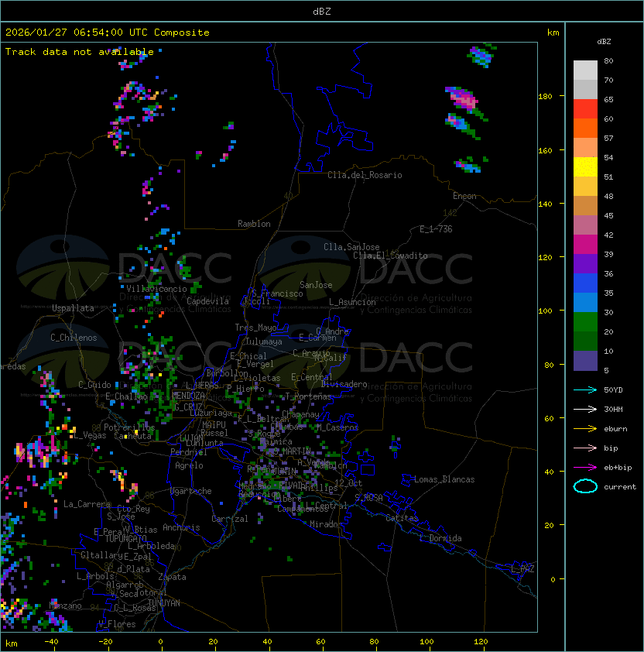Screen dimensions: 644x652
Task: Pick the dark orange swatch in dBZ scale
Action: (x=585, y=128)
